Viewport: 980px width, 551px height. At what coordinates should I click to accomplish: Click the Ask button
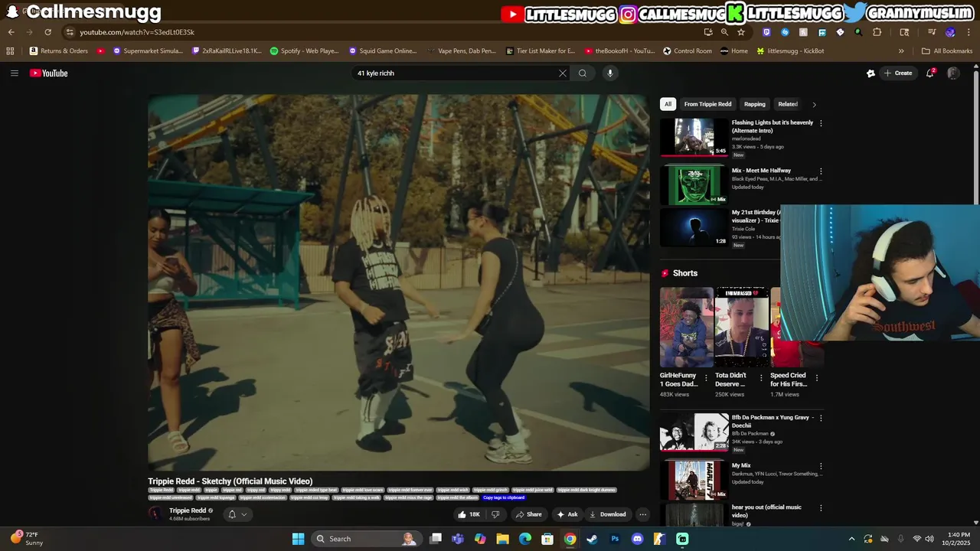click(x=567, y=514)
